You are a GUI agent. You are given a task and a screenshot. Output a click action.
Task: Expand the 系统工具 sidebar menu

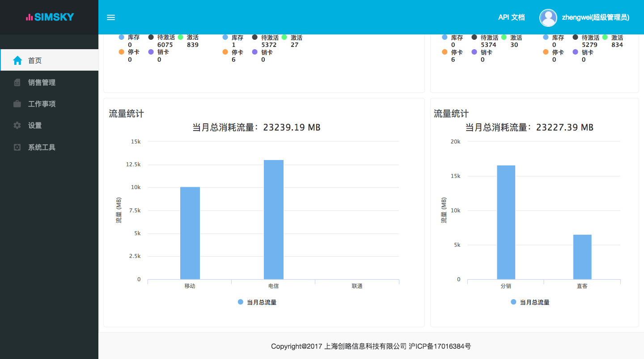(x=42, y=147)
